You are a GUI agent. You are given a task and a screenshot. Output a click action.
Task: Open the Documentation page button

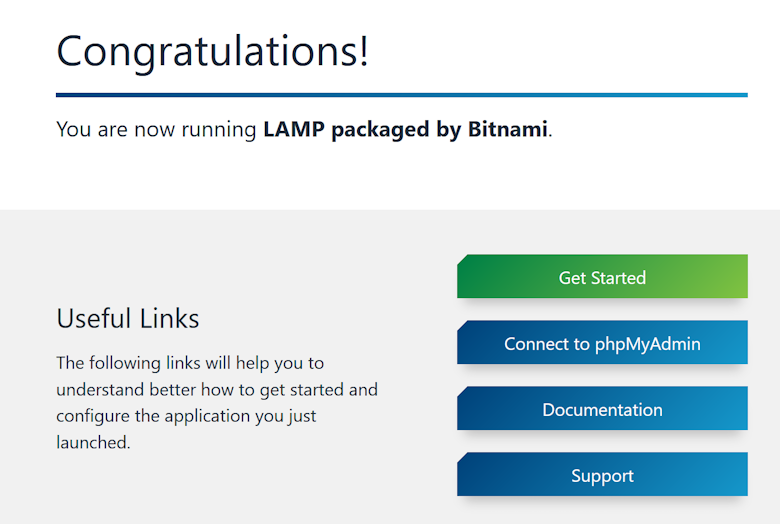point(602,409)
